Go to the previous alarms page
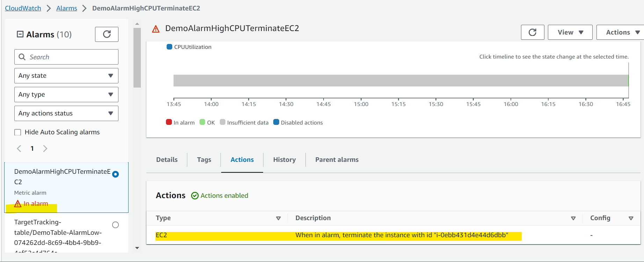644x262 pixels. 19,149
